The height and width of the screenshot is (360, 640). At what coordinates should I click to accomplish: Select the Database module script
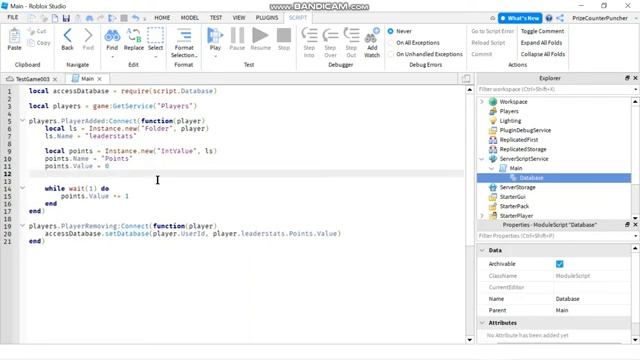[531, 178]
